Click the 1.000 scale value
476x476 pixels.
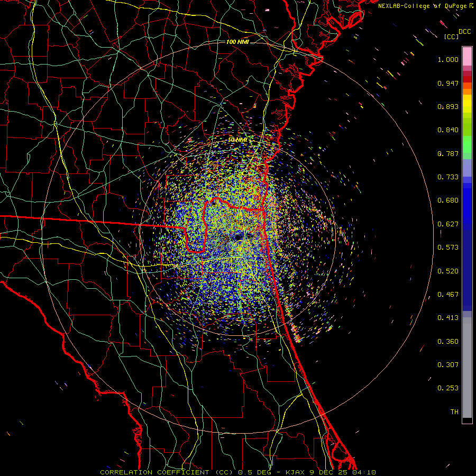point(448,59)
